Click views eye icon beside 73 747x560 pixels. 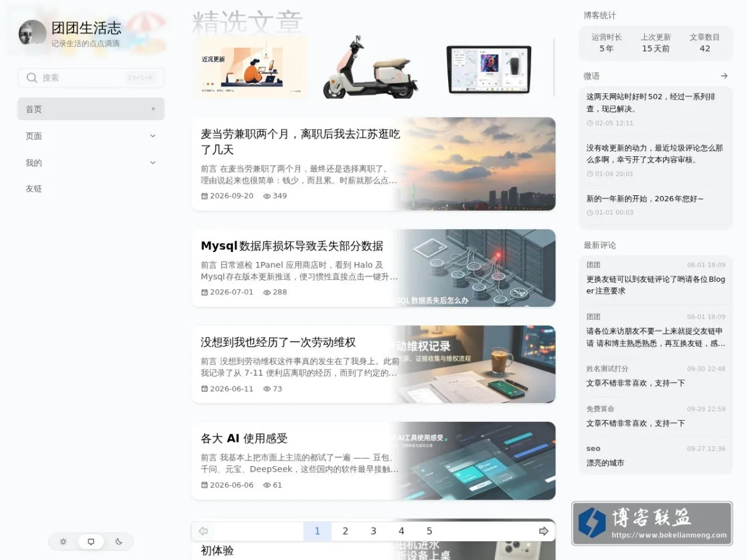click(x=267, y=389)
